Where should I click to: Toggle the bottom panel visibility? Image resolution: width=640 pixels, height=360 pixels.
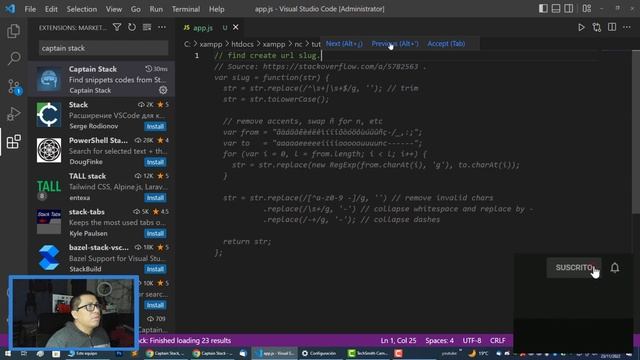click(x=556, y=9)
